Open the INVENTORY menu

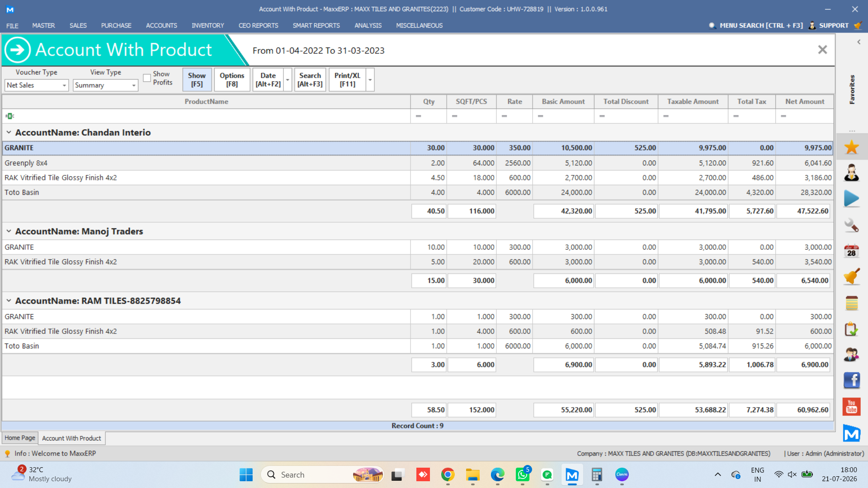click(208, 26)
